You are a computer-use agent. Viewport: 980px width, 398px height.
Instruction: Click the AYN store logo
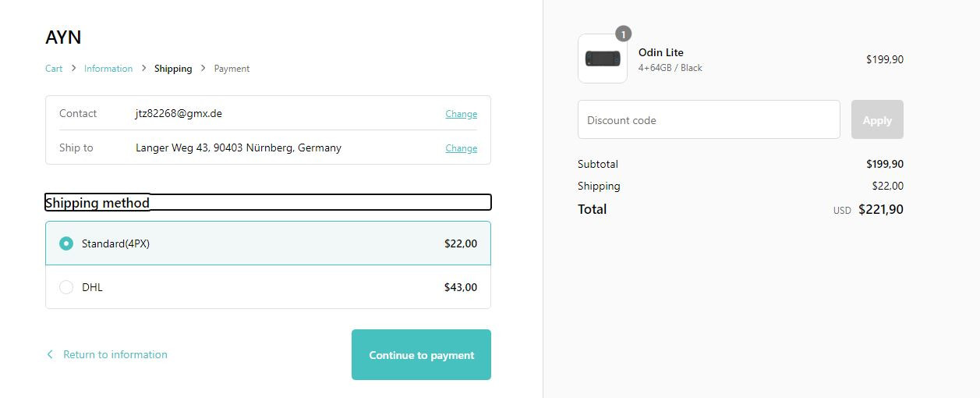tap(63, 37)
